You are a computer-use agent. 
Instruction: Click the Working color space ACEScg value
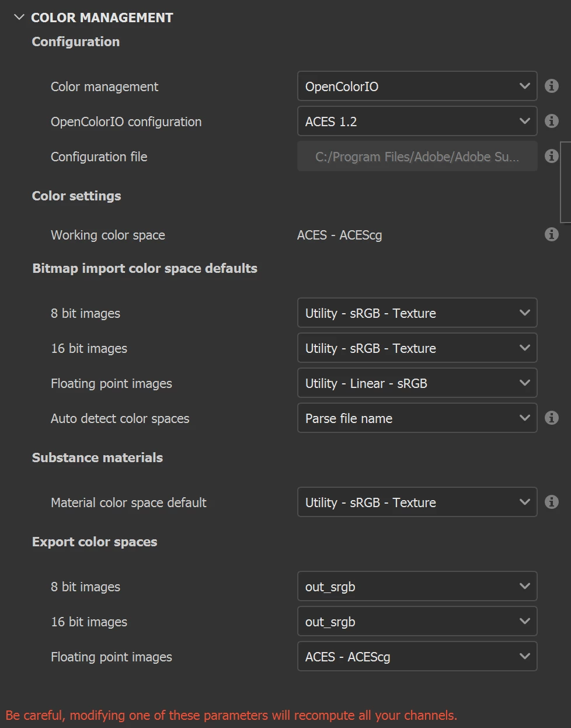pos(340,235)
